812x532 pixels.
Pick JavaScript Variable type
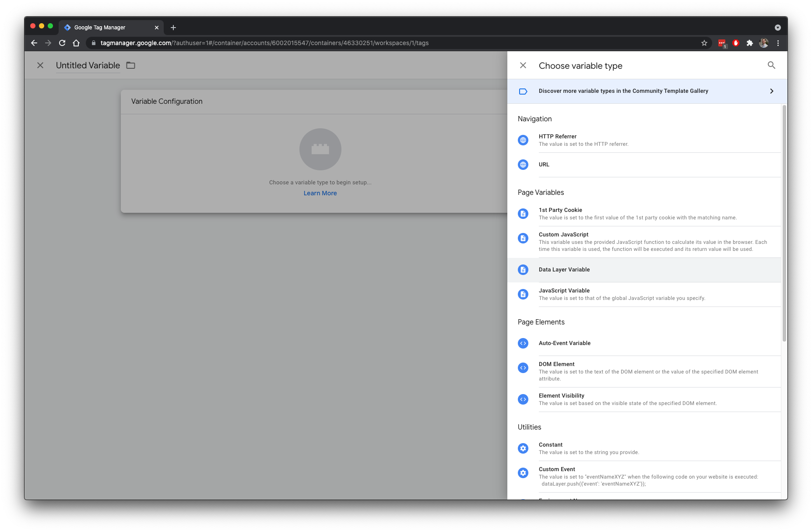(x=644, y=294)
